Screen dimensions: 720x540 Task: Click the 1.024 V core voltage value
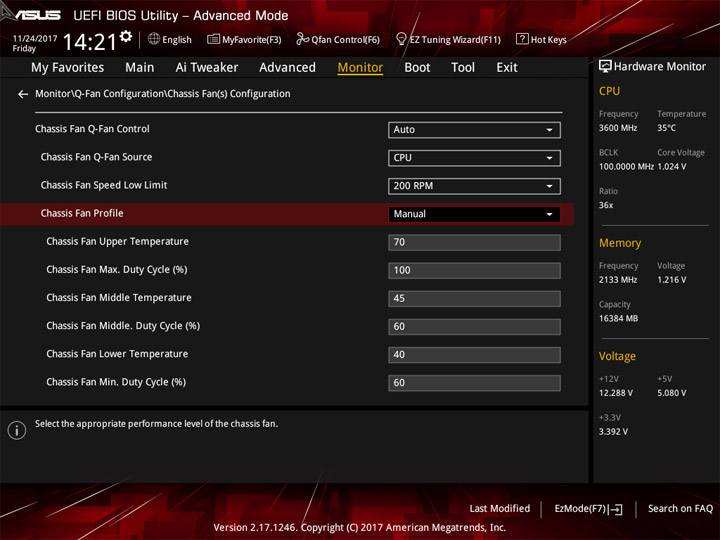(x=672, y=167)
